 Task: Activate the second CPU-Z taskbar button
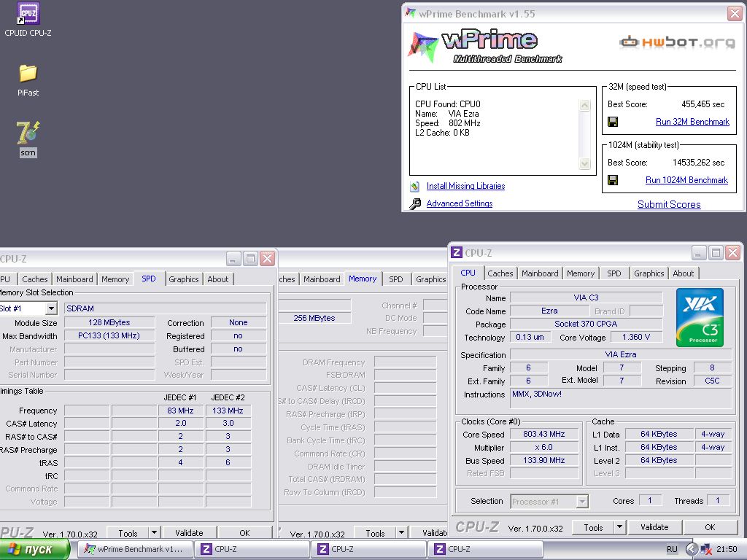coord(368,549)
